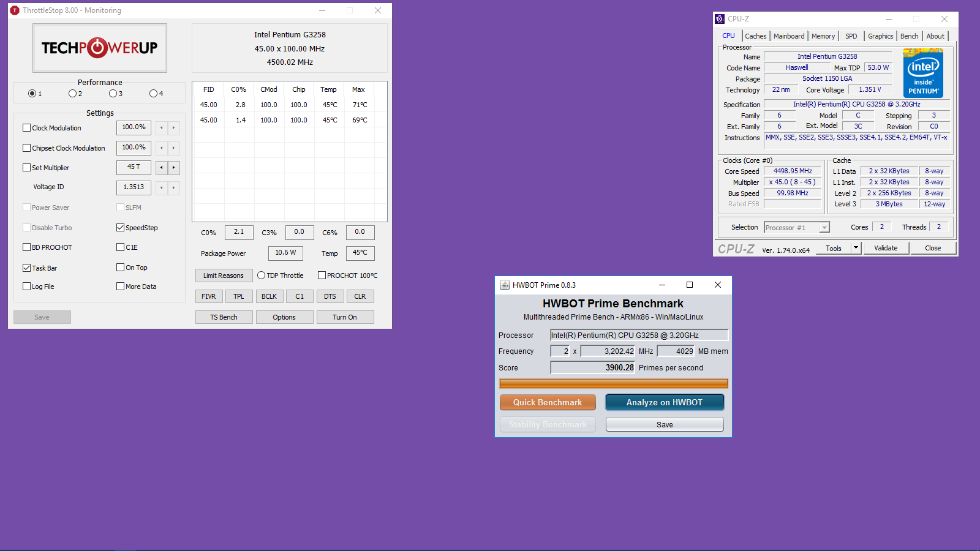Click the CPU-Z title bar icon

point(720,19)
